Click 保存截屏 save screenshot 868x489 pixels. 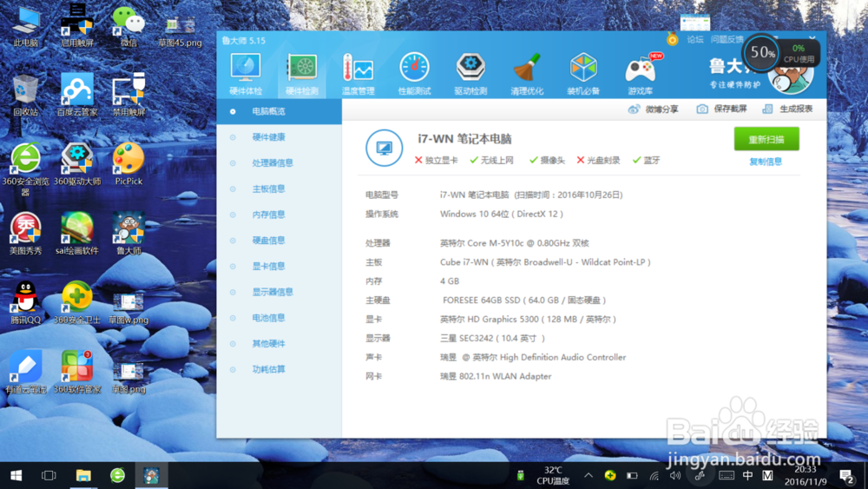tap(722, 109)
